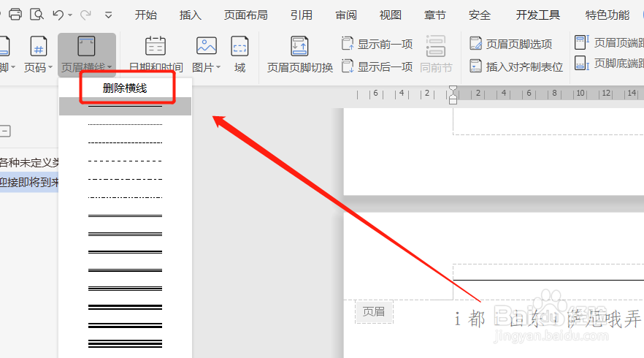Screen dimensions: 644x358
Task: Choose the triple line style
Action: pos(125,235)
